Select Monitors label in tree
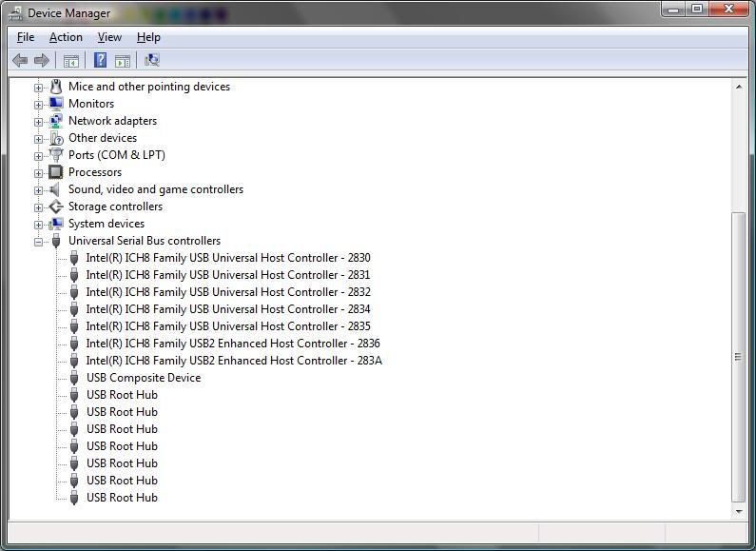The height and width of the screenshot is (551, 756). point(91,104)
